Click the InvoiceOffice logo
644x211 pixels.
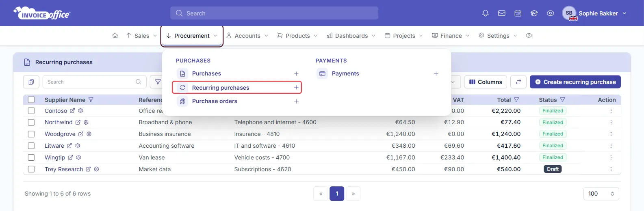click(42, 13)
